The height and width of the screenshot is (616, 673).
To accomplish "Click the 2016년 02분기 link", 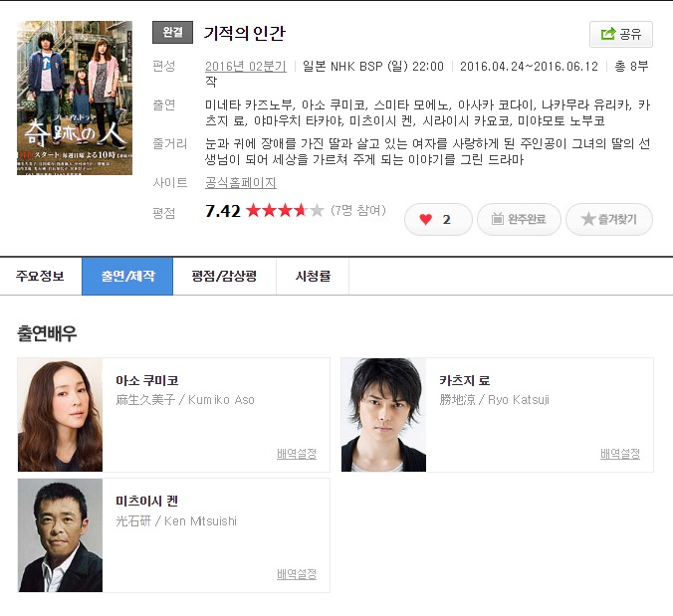I will pos(245,66).
